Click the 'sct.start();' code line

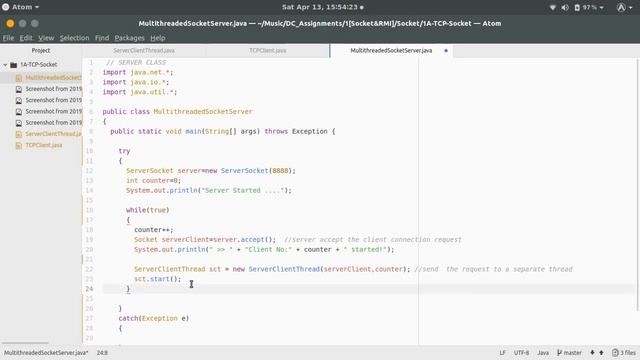click(158, 279)
